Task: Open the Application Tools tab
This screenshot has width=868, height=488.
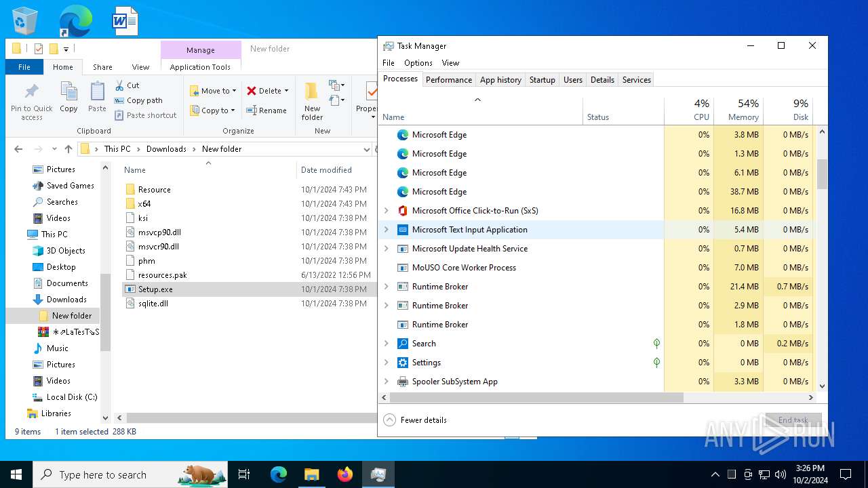Action: click(200, 67)
